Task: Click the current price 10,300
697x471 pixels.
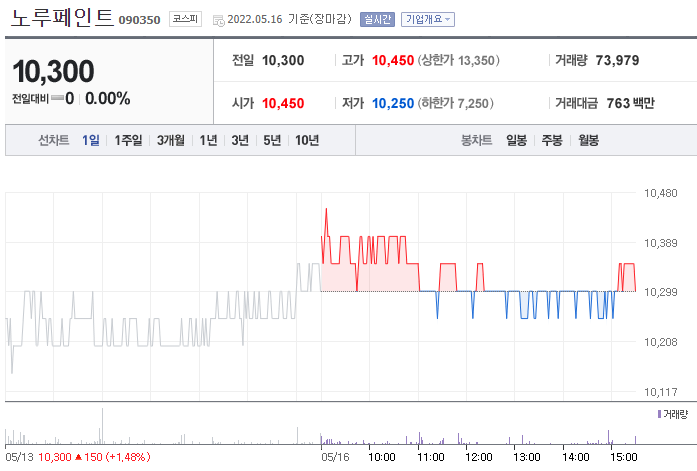Action: [53, 71]
